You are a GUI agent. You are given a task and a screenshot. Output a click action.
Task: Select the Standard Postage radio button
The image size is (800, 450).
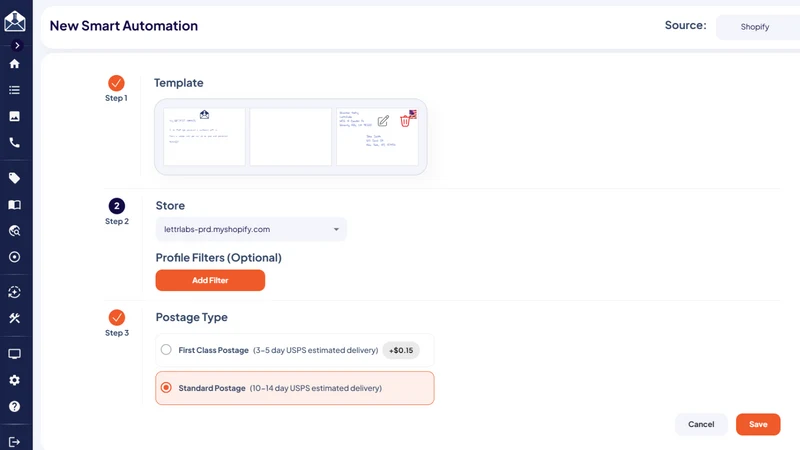click(x=166, y=388)
